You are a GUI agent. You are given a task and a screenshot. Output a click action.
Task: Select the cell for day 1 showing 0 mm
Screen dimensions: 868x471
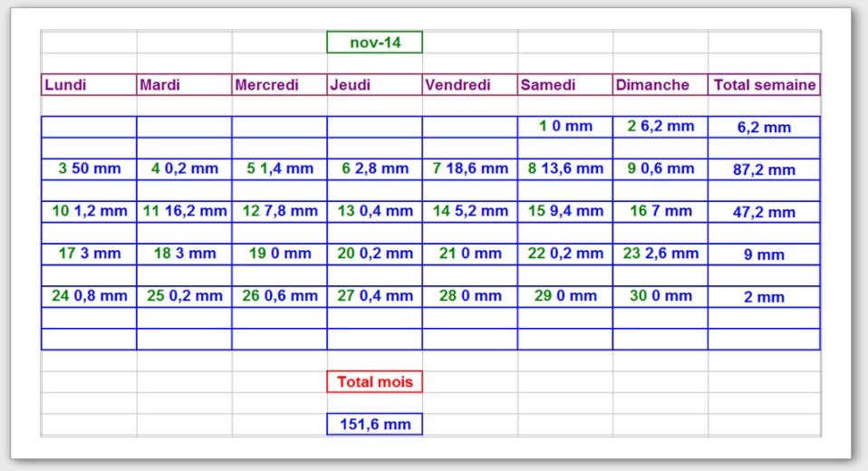(564, 127)
